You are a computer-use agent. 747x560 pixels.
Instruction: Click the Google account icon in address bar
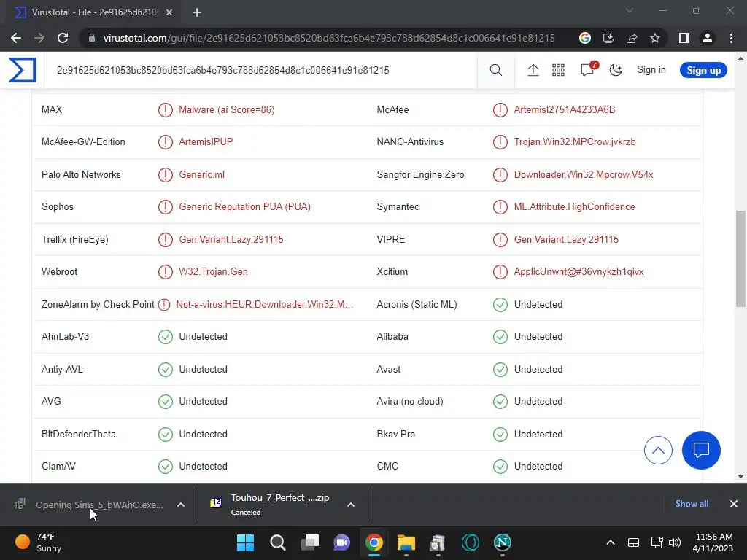[584, 38]
